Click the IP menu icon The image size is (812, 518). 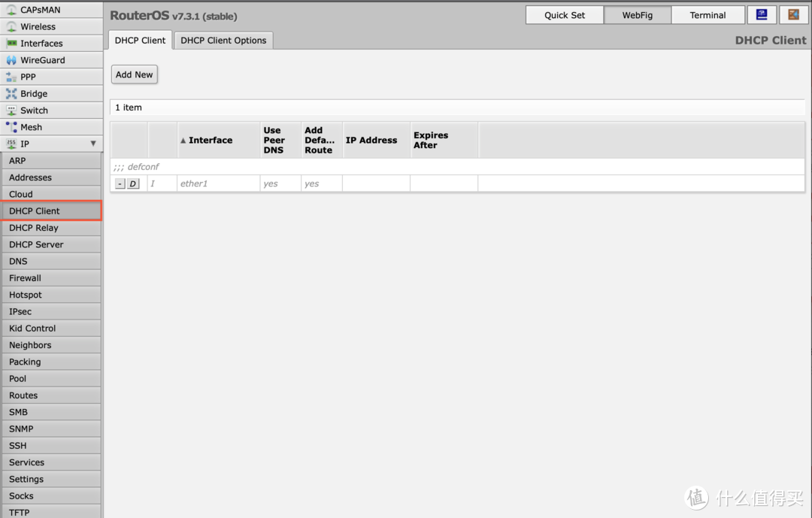coord(11,144)
